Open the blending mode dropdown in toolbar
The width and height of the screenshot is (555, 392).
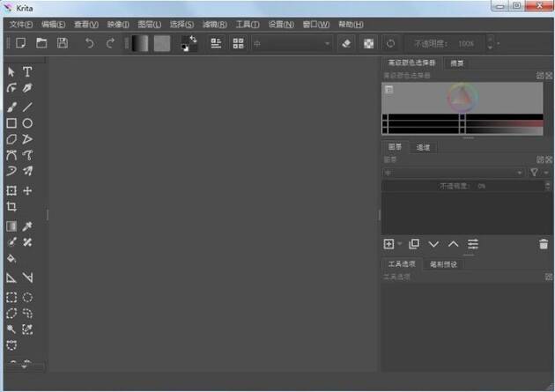tap(292, 44)
